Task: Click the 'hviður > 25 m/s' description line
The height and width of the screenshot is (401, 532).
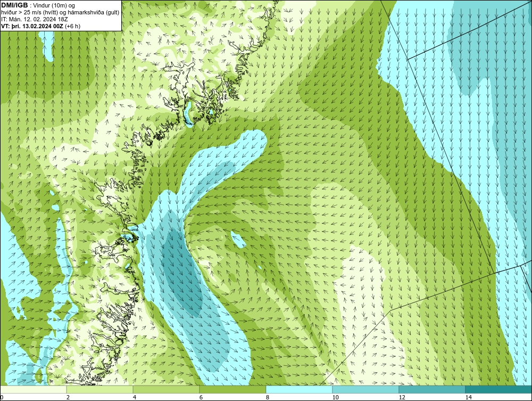Action: (60, 13)
